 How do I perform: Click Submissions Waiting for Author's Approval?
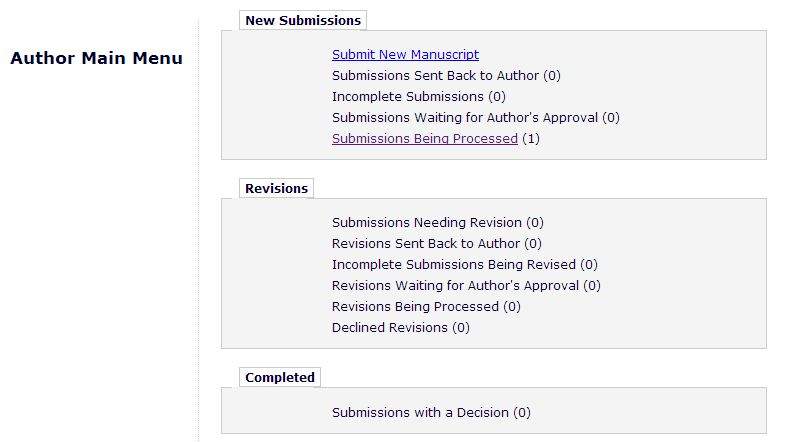465,118
